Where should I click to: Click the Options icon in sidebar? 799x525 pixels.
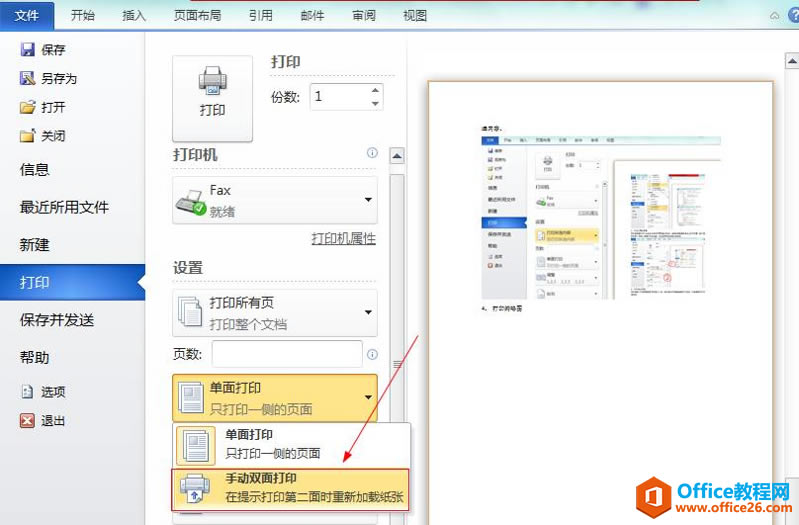pos(27,391)
